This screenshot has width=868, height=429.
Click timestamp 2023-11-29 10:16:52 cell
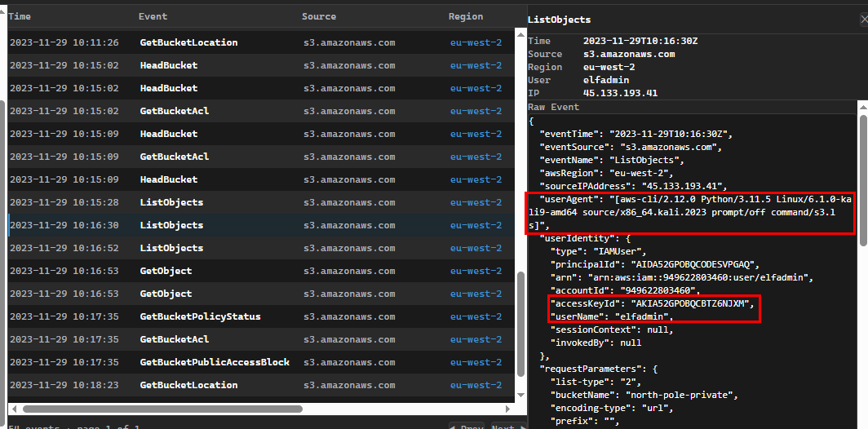(64, 248)
